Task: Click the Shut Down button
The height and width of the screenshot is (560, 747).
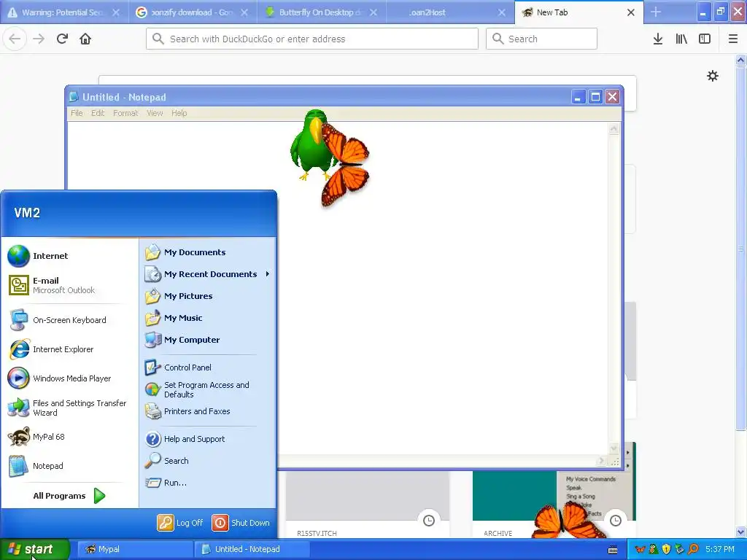Action: (241, 522)
